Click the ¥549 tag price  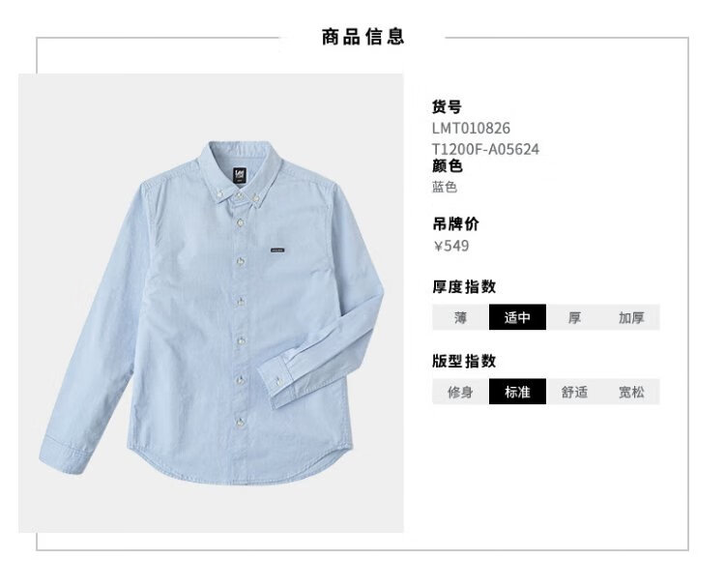pos(451,246)
